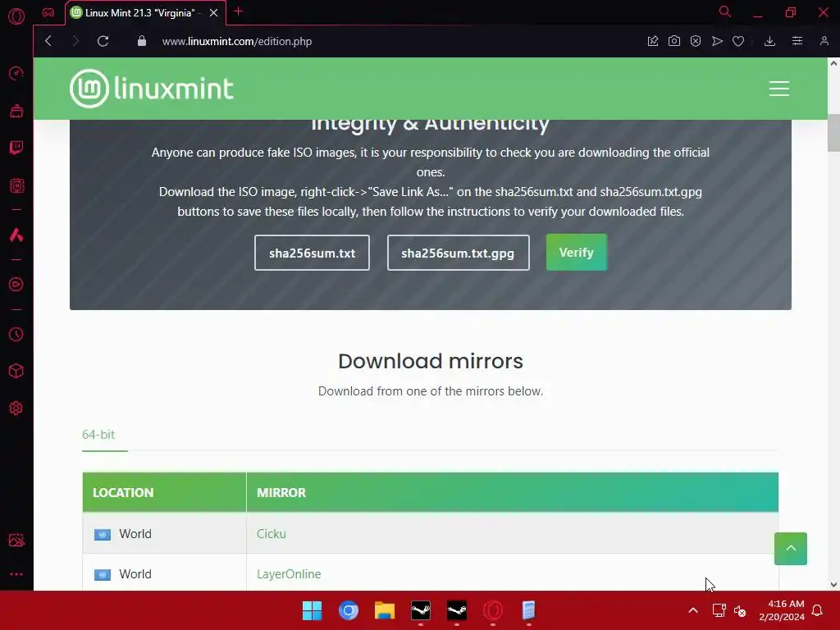Open the Extensions cube icon in sidebar
840x630 pixels.
(x=16, y=372)
